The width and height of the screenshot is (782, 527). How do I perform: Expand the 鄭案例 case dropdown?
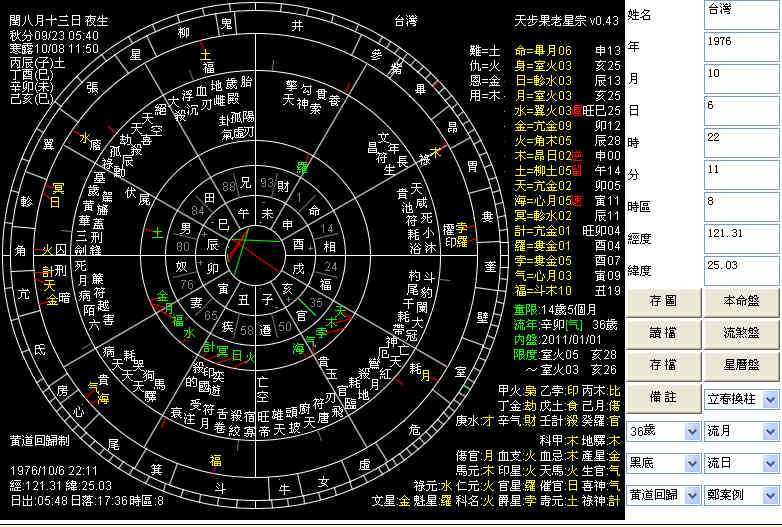point(771,496)
